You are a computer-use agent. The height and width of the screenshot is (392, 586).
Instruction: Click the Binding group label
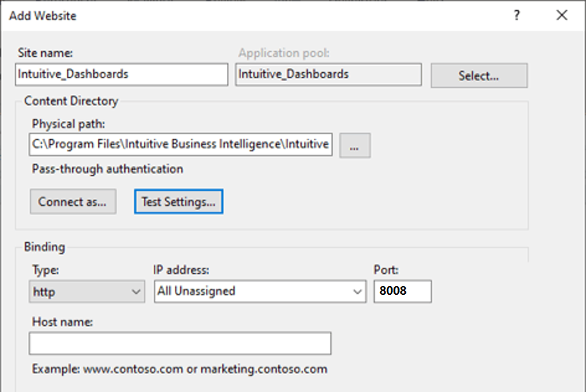pos(45,247)
